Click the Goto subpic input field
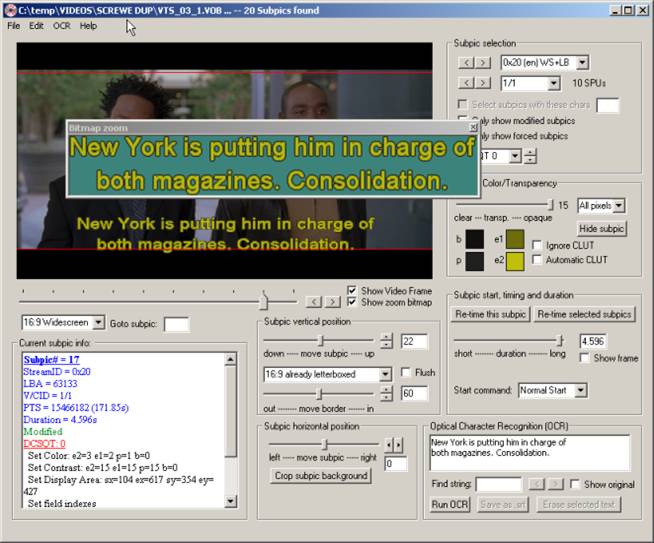Viewport: 654px width, 543px height. click(176, 324)
